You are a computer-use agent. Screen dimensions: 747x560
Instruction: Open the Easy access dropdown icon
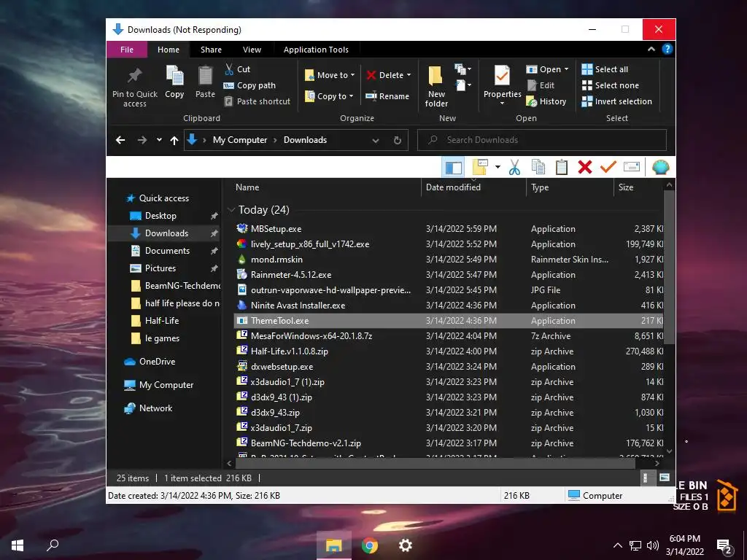click(x=462, y=86)
